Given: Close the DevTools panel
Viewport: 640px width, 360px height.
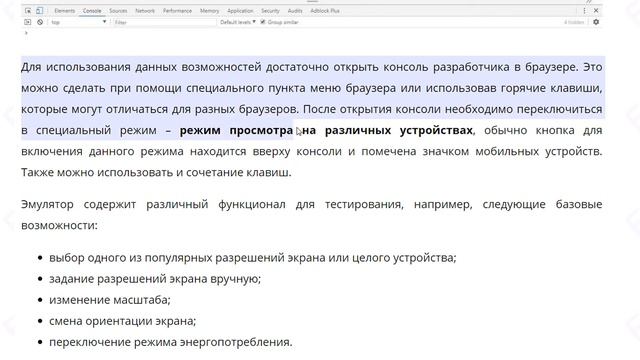Looking at the screenshot, I should (x=596, y=11).
